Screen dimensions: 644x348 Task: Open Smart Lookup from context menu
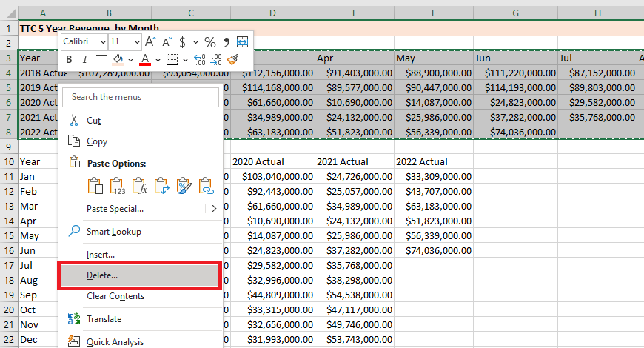[113, 232]
